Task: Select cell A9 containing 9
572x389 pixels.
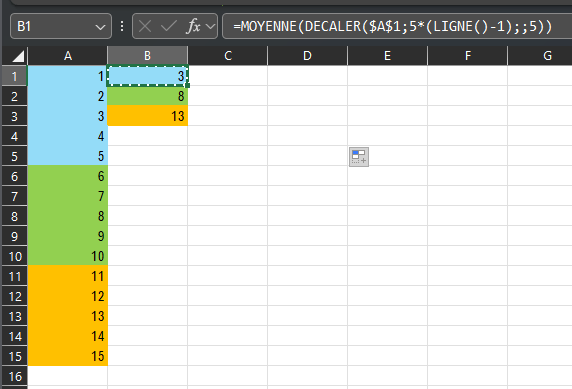Action: (67, 236)
